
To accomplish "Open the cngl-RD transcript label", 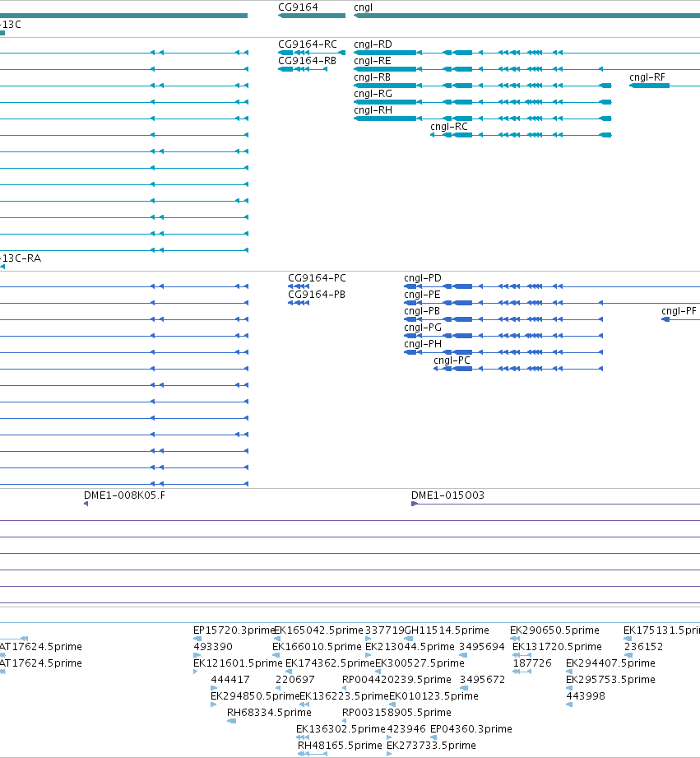I will 373,44.
